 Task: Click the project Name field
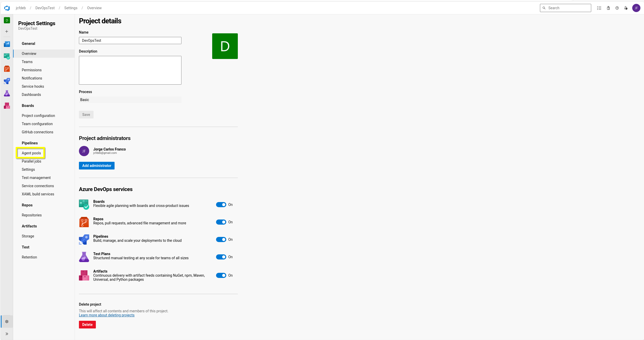click(x=130, y=41)
